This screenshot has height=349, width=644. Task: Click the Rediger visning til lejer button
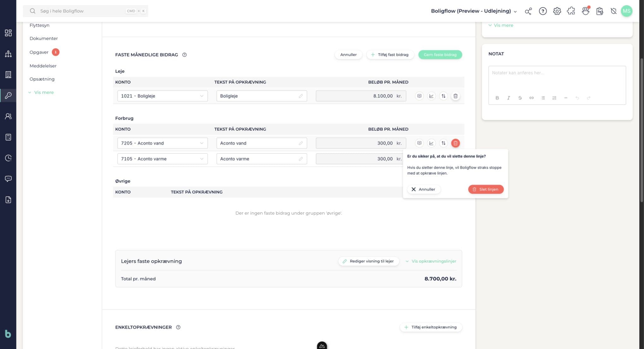click(369, 261)
